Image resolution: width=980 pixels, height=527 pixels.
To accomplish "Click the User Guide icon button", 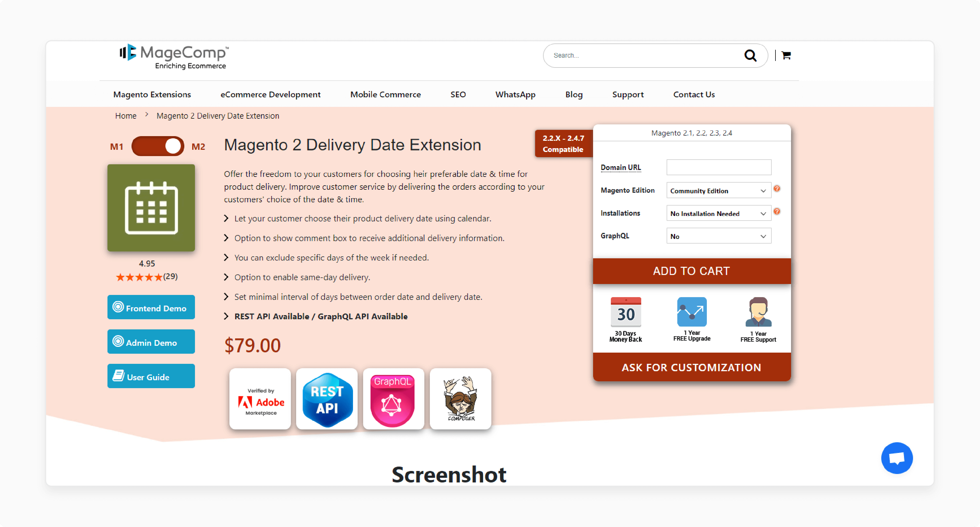I will (x=119, y=376).
